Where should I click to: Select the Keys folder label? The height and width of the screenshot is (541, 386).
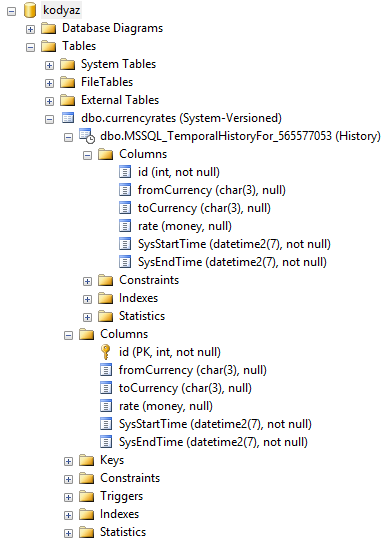(x=112, y=460)
